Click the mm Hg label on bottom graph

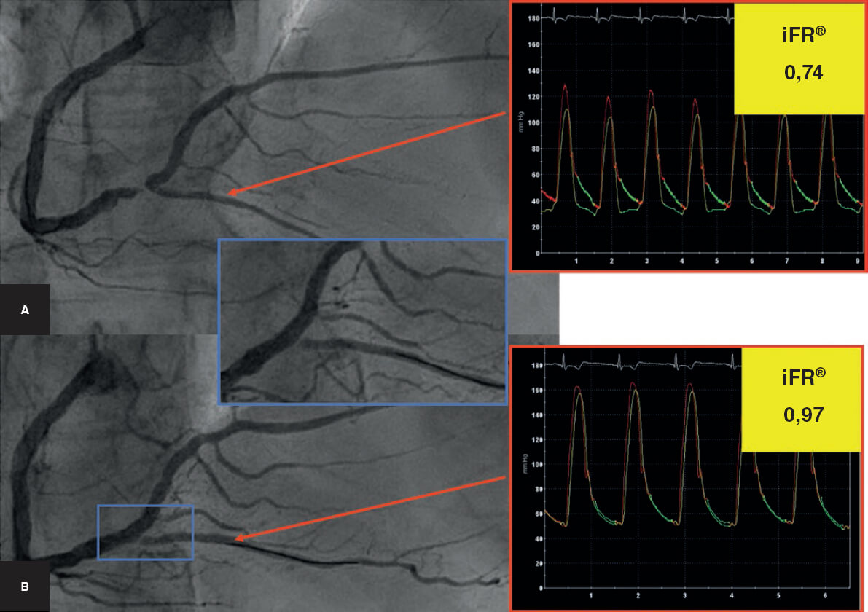pyautogui.click(x=524, y=463)
